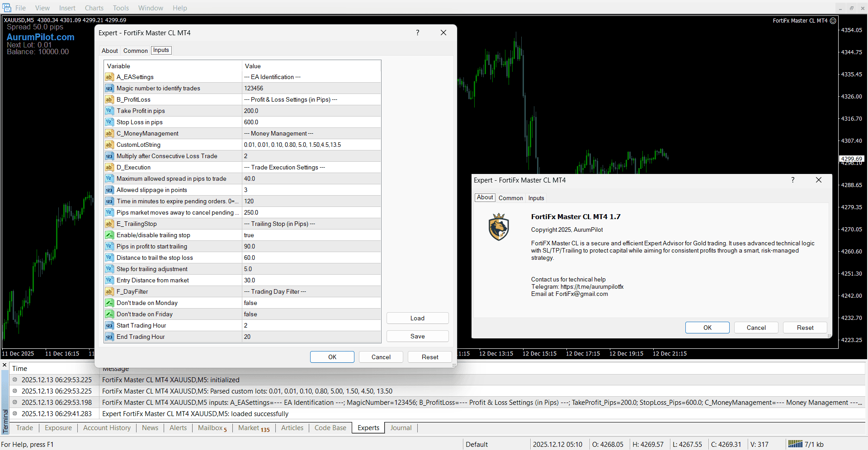
Task: Click the boolean icon beside Enable/disable trailing stop
Action: (109, 235)
